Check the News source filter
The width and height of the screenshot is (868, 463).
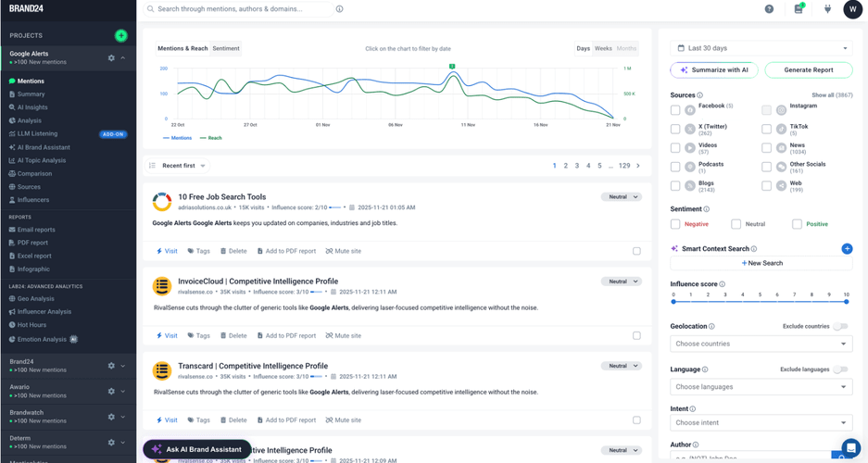point(766,147)
